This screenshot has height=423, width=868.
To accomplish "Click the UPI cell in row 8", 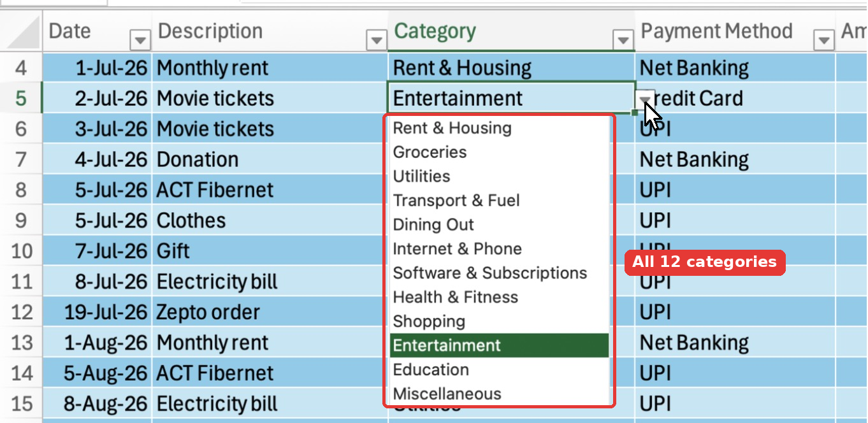I will pyautogui.click(x=735, y=190).
